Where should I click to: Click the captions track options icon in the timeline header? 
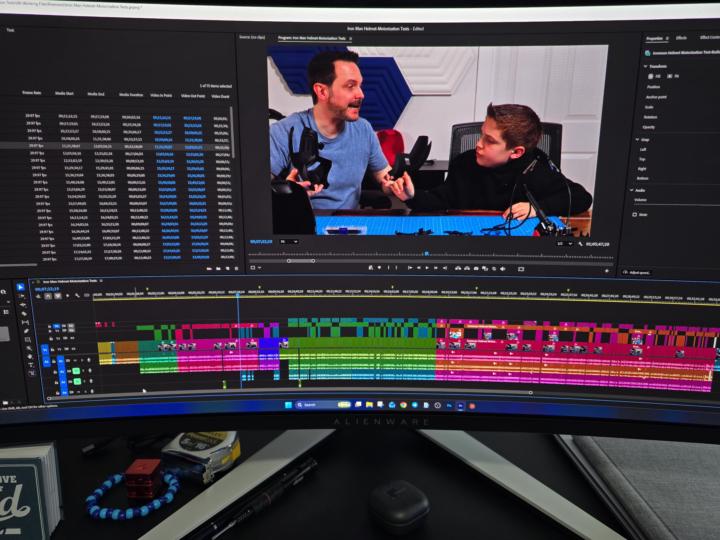point(87,296)
